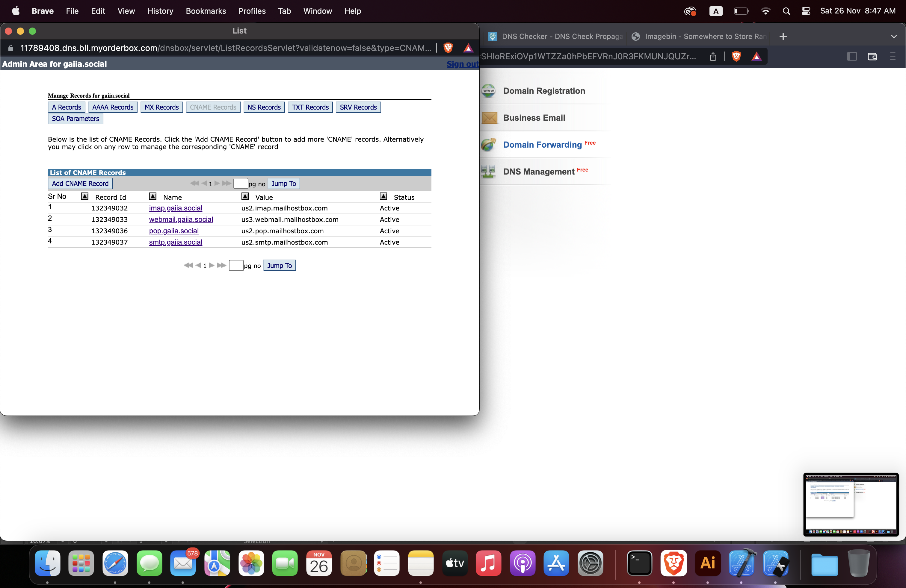Open the Bookmarks menu
The width and height of the screenshot is (906, 588).
[206, 11]
